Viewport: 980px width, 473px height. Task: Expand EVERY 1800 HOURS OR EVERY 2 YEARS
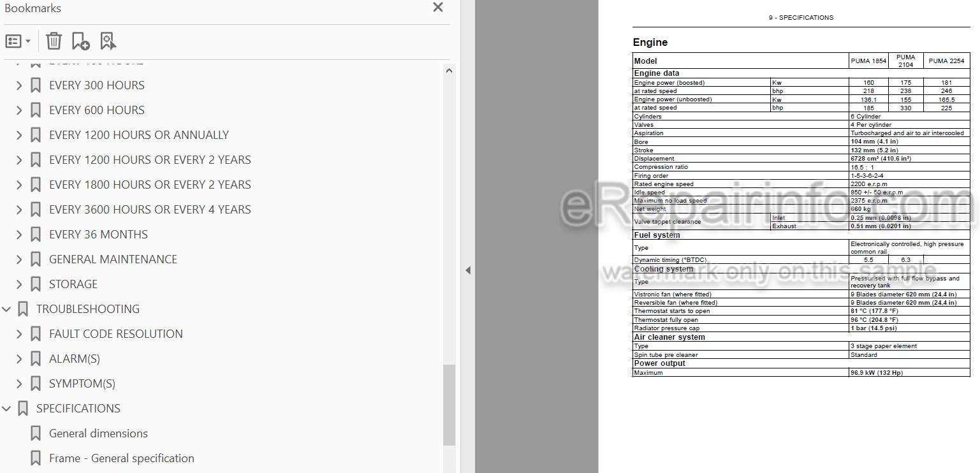coord(19,185)
